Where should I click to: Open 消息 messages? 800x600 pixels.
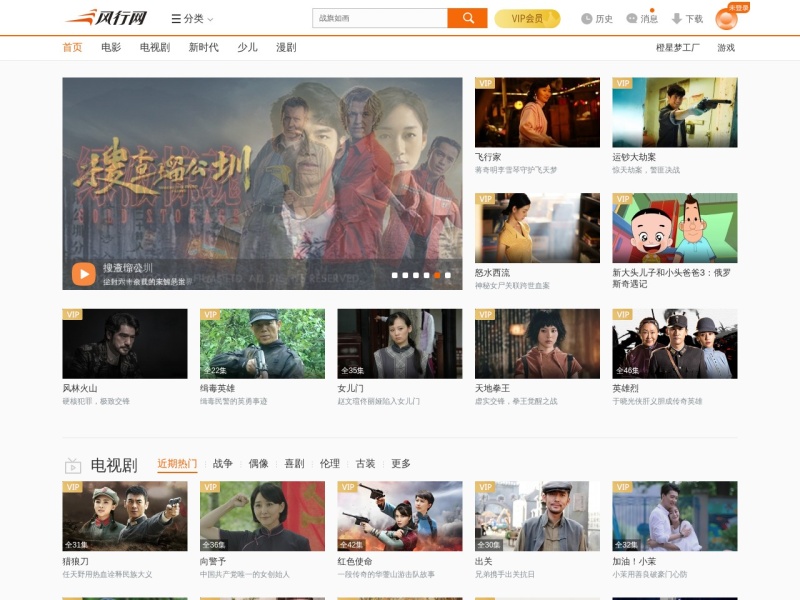click(x=642, y=19)
